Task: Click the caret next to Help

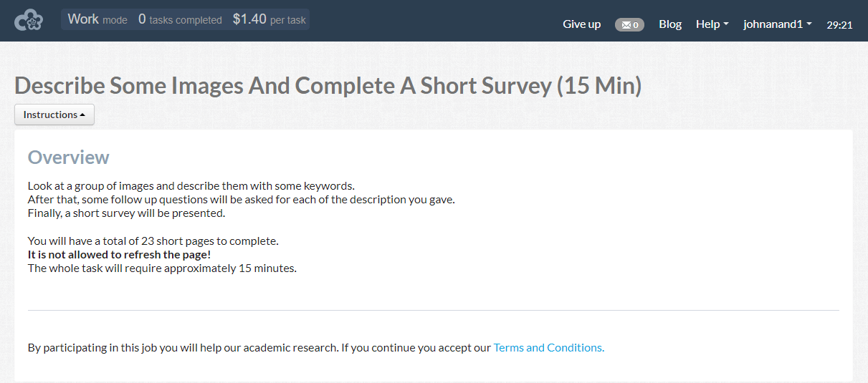Action: 726,24
